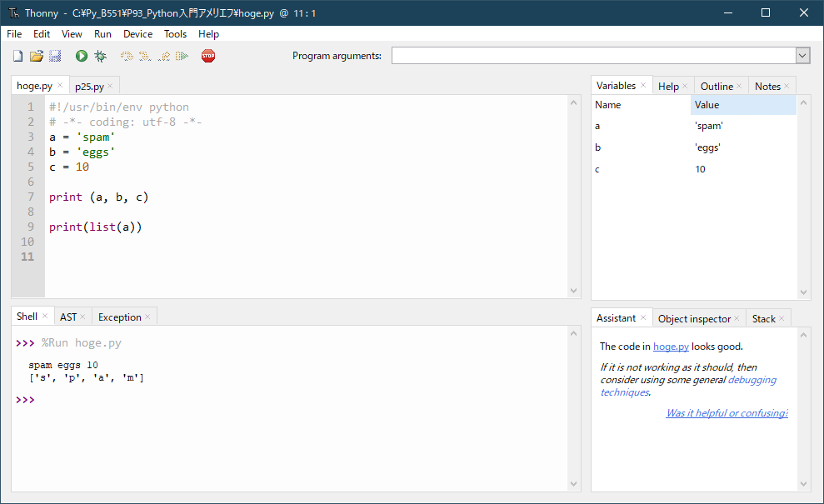This screenshot has width=824, height=504.
Task: Save the file using the disk icon
Action: click(x=55, y=56)
